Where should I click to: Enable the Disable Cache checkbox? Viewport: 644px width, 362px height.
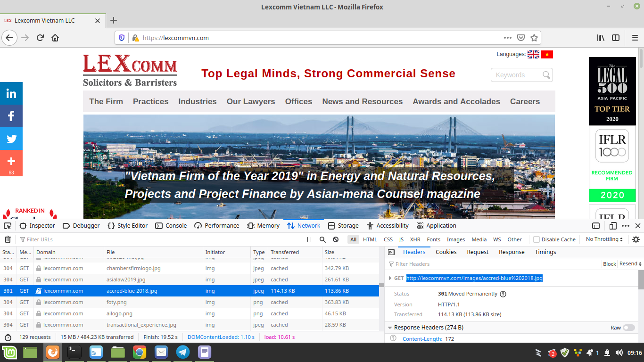[x=537, y=239]
